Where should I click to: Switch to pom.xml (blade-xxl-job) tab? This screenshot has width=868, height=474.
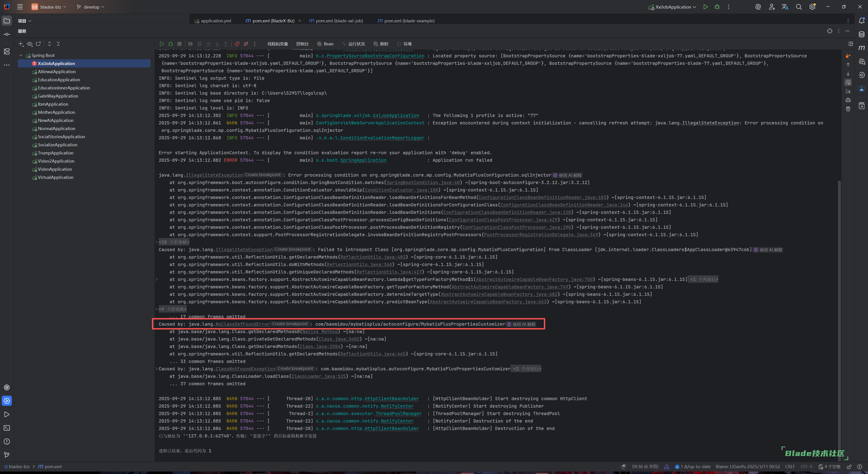[336, 21]
